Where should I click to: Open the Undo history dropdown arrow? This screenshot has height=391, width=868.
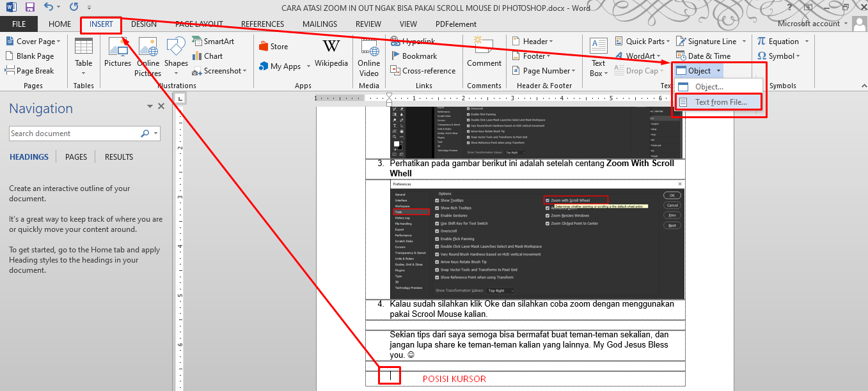coord(58,7)
